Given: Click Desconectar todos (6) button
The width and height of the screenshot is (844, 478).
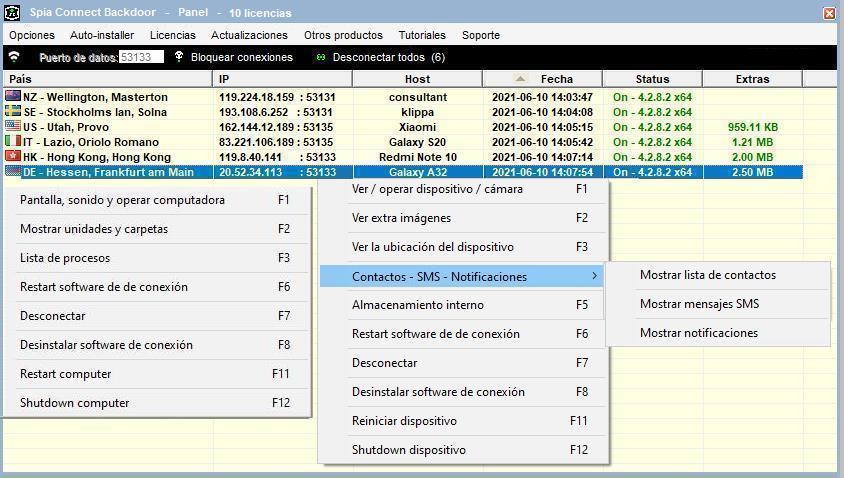Looking at the screenshot, I should [x=389, y=57].
